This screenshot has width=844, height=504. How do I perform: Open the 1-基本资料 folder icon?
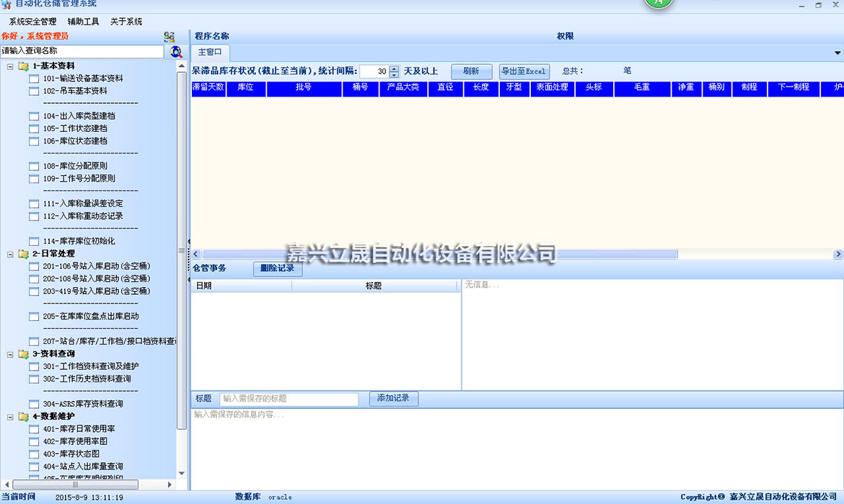click(x=24, y=66)
